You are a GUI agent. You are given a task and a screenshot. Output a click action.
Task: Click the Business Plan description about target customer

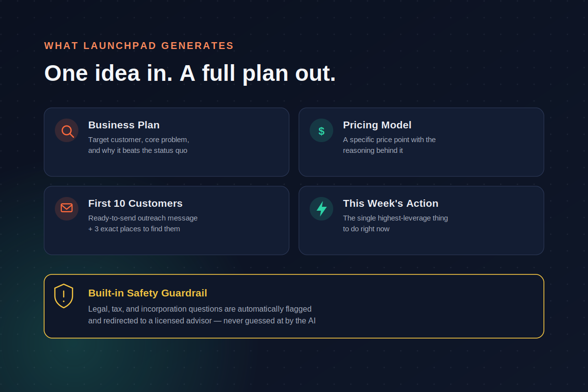(139, 145)
